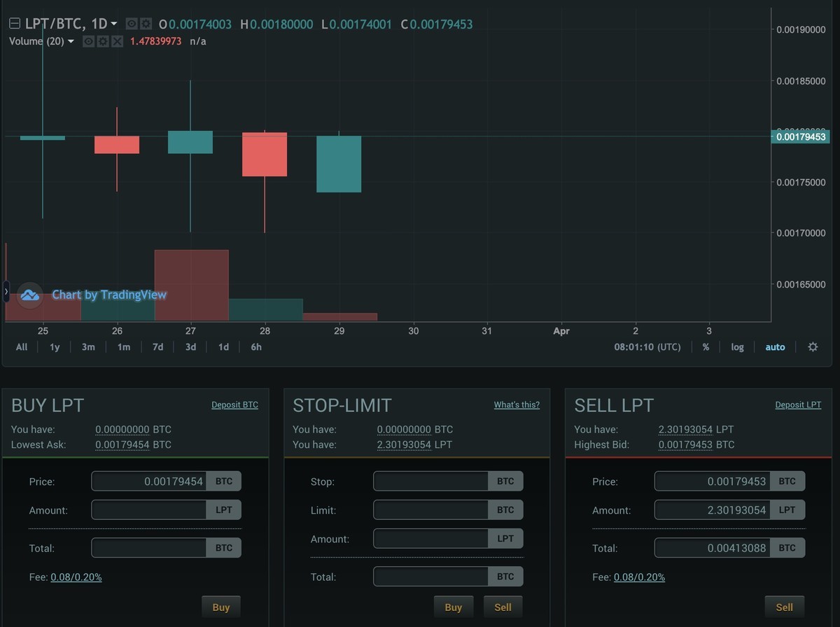Open the LPT/BTC 1D interval dropdown
Viewport: 840px width, 627px height.
[x=114, y=22]
